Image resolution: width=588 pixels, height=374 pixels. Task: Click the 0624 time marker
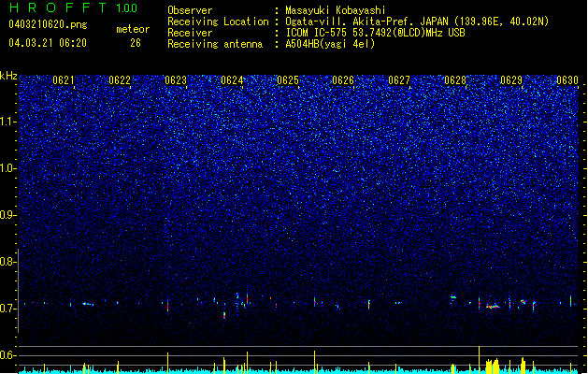click(232, 80)
